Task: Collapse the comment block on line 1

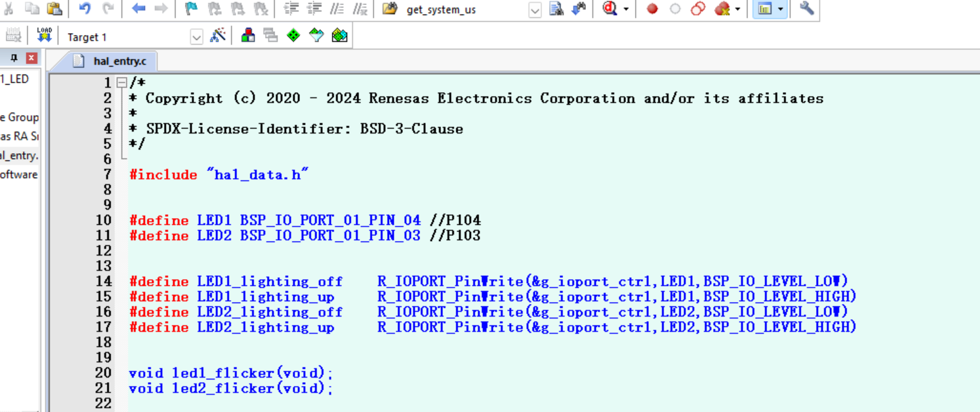Action: [x=121, y=83]
